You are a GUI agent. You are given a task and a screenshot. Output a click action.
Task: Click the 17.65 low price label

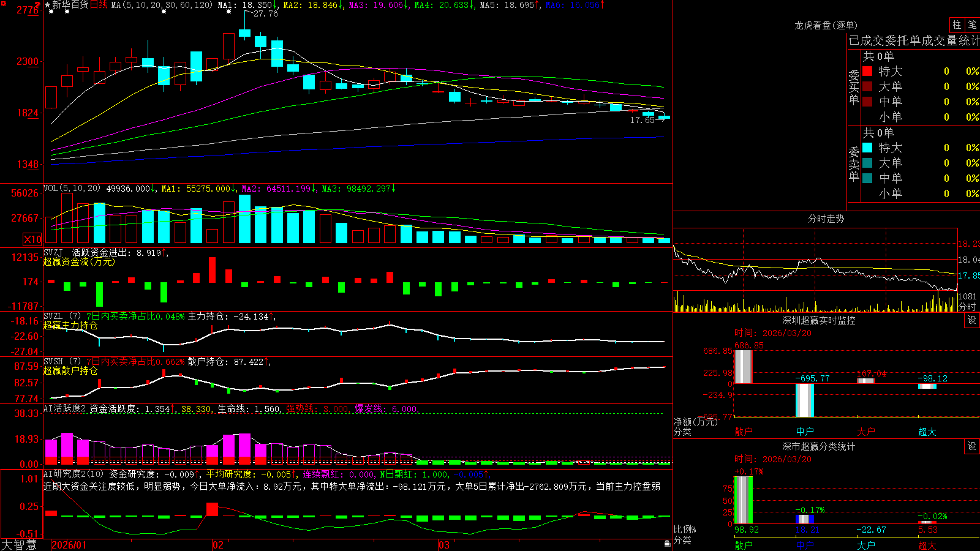point(642,120)
